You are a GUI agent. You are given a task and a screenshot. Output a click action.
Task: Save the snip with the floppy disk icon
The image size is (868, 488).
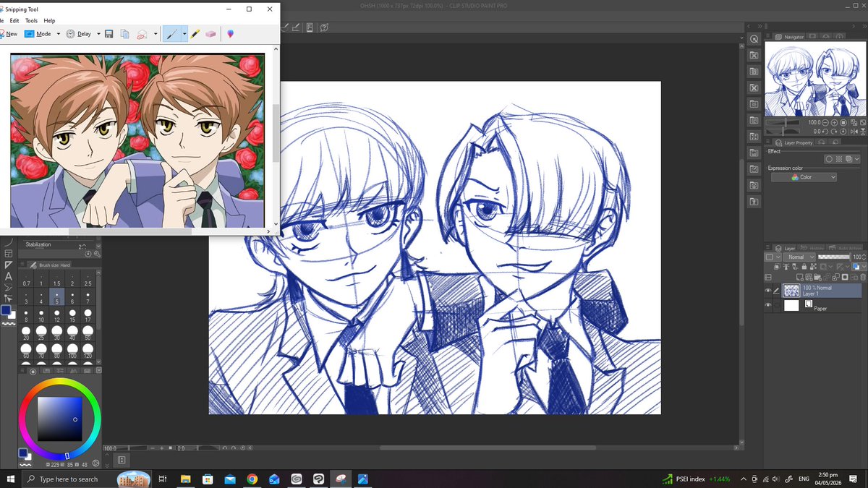pyautogui.click(x=109, y=33)
